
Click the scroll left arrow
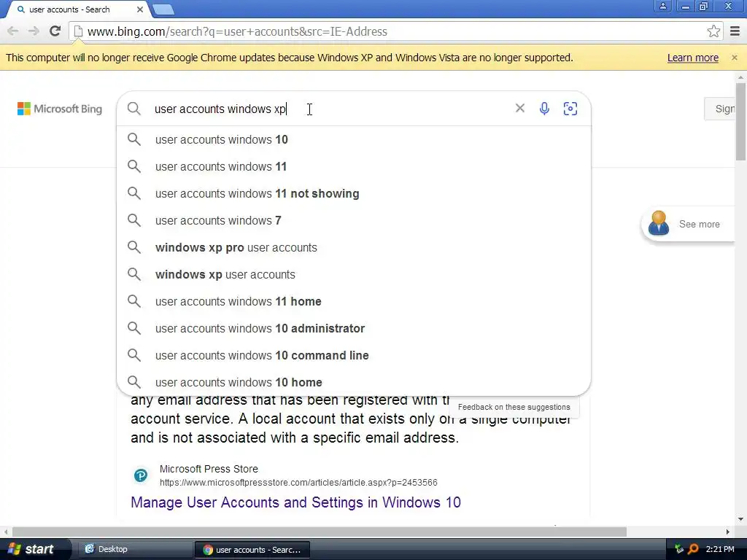pyautogui.click(x=5, y=532)
